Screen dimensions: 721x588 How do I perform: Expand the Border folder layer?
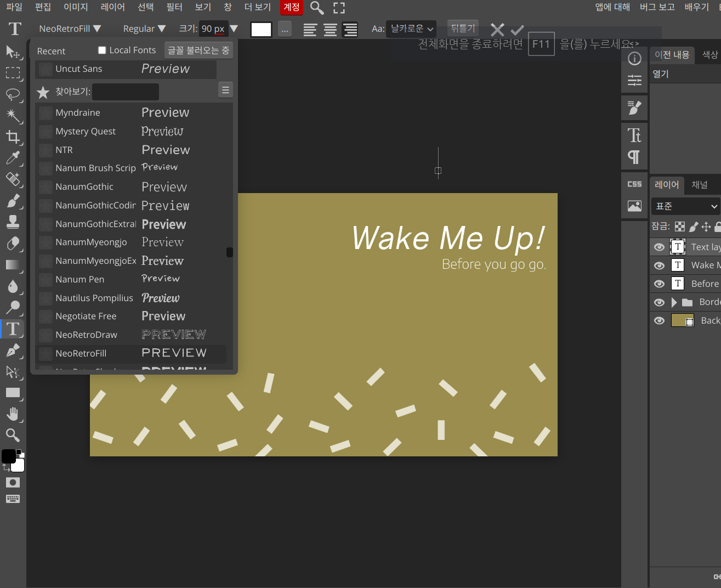point(674,302)
